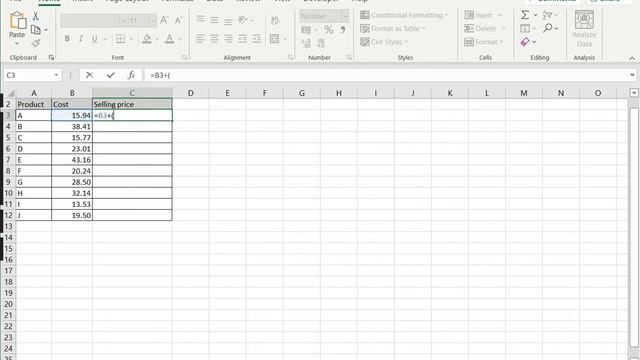Screen dimensions: 640x360
Task: Click Middle Align icon
Action: coord(214,19)
